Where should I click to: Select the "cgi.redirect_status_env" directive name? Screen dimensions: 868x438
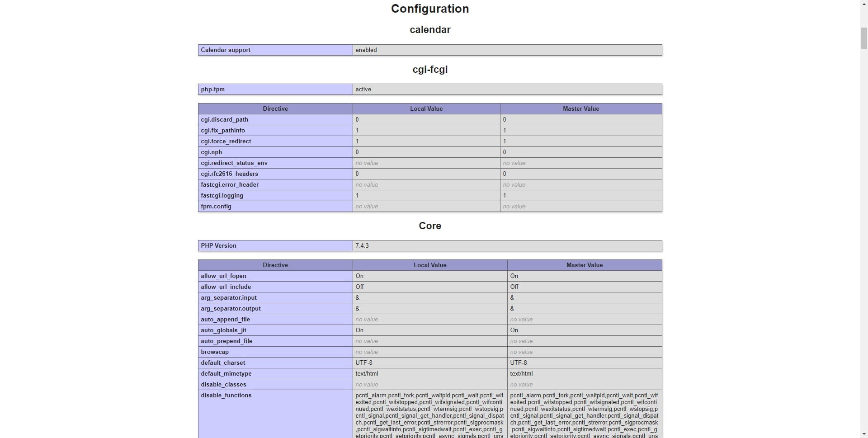234,163
